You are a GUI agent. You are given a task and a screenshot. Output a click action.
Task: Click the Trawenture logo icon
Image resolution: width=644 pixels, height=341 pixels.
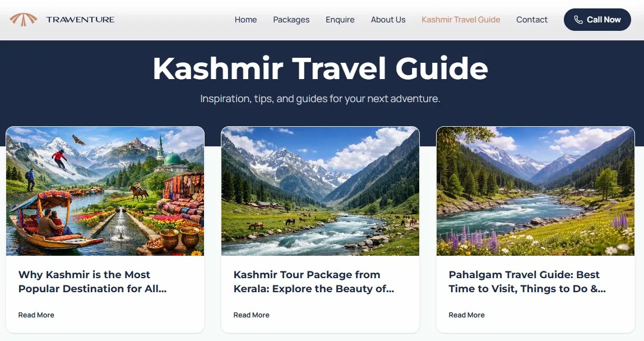tap(24, 19)
